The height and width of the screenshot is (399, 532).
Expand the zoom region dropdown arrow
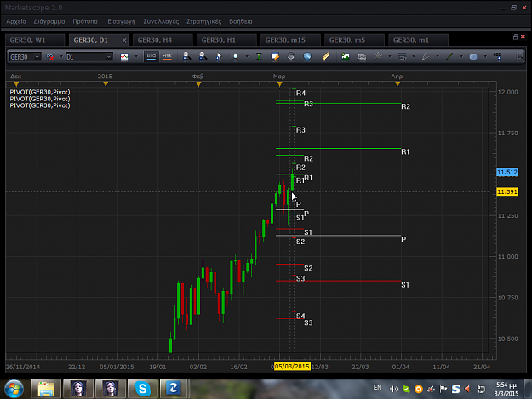tap(247, 57)
